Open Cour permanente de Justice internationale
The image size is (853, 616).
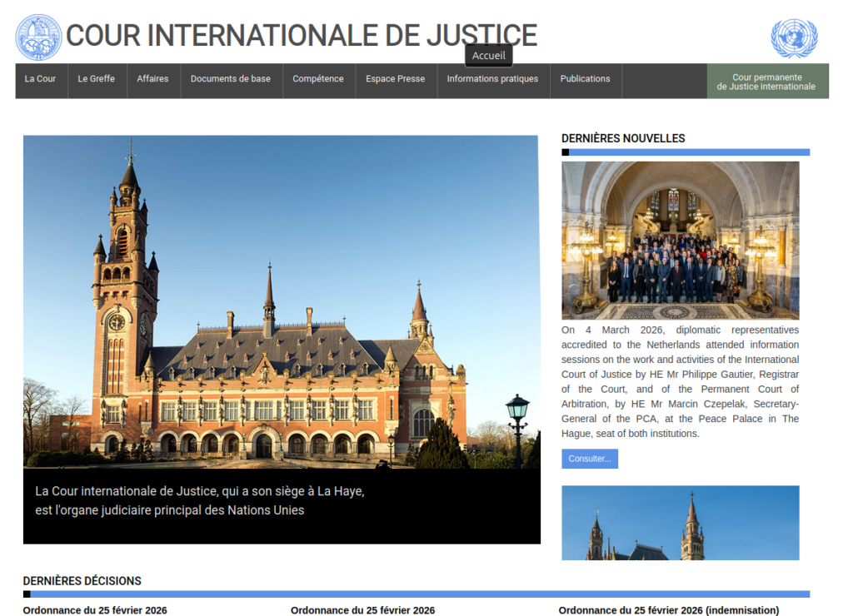766,82
